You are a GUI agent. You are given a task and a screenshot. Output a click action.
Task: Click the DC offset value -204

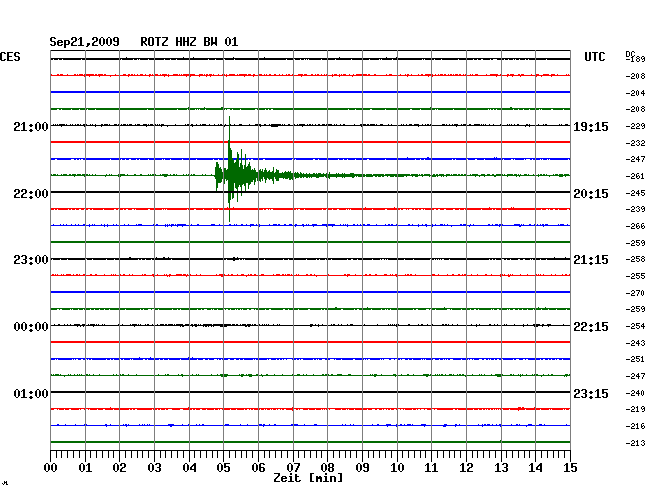[x=635, y=93]
